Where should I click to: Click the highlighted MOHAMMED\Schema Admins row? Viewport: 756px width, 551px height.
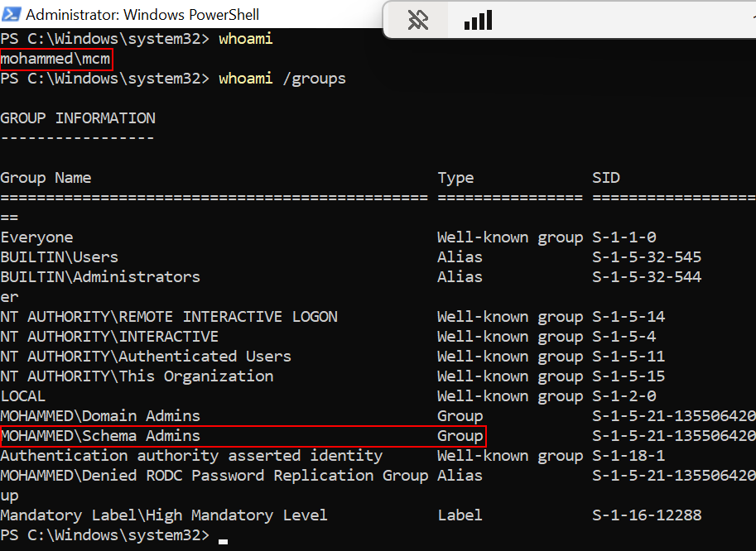[x=242, y=436]
